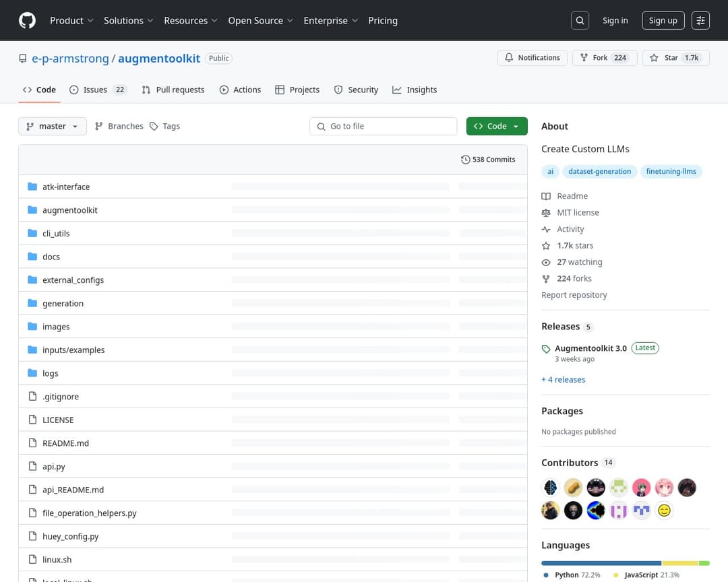Select the Code tab
This screenshot has height=582, width=728.
point(40,90)
